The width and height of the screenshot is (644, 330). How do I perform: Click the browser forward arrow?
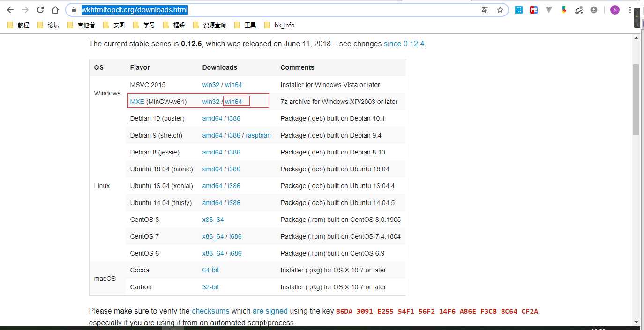coord(25,10)
